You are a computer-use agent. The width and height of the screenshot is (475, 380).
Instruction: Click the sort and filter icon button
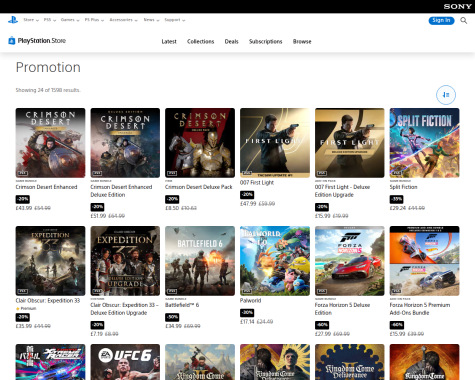click(x=446, y=95)
